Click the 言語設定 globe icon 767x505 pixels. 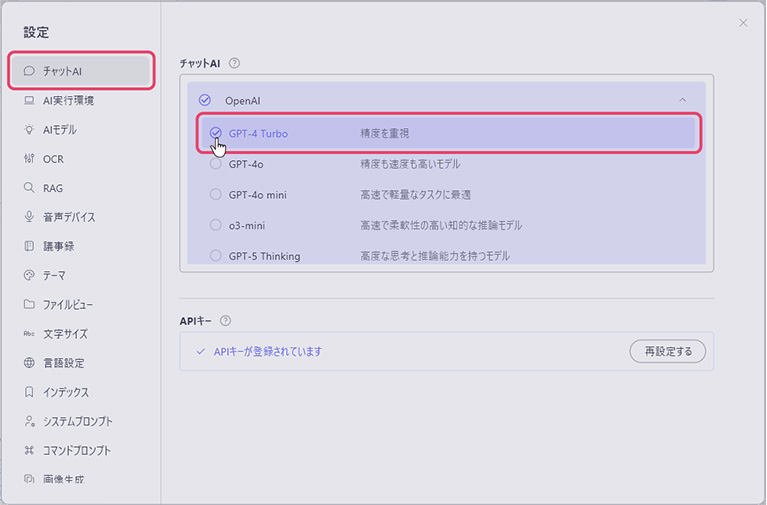pyautogui.click(x=29, y=363)
